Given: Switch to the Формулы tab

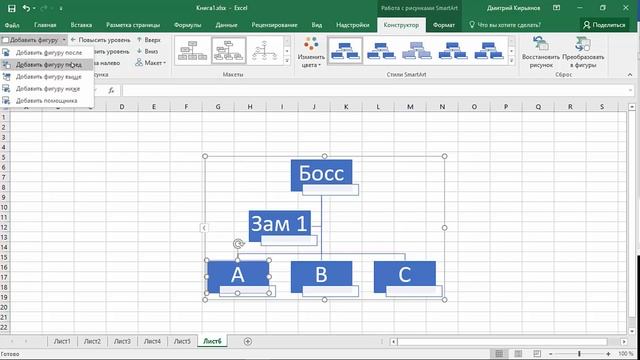Looking at the screenshot, I should [x=187, y=25].
